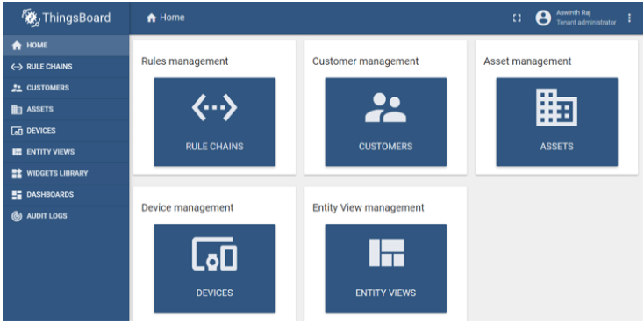Open the three-dot user menu
The height and width of the screenshot is (325, 644).
[x=629, y=18]
